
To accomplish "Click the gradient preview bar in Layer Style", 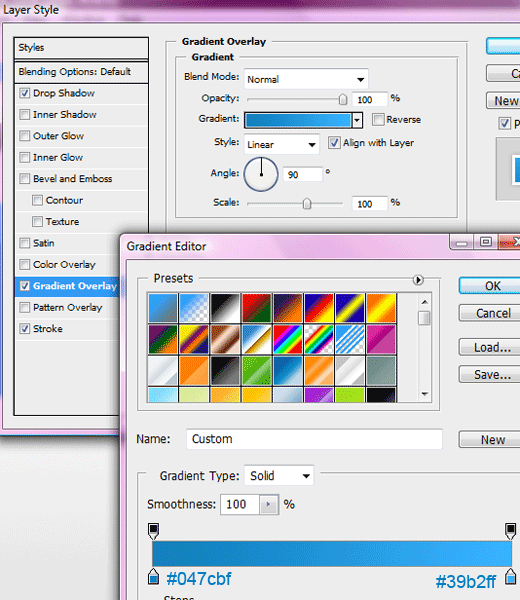I will (298, 120).
